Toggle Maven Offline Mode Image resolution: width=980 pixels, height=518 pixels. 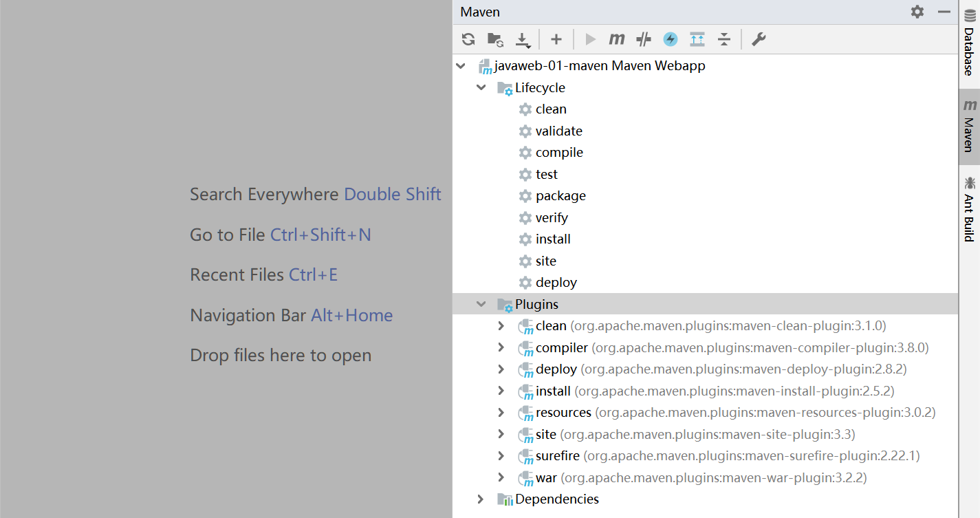click(x=644, y=39)
